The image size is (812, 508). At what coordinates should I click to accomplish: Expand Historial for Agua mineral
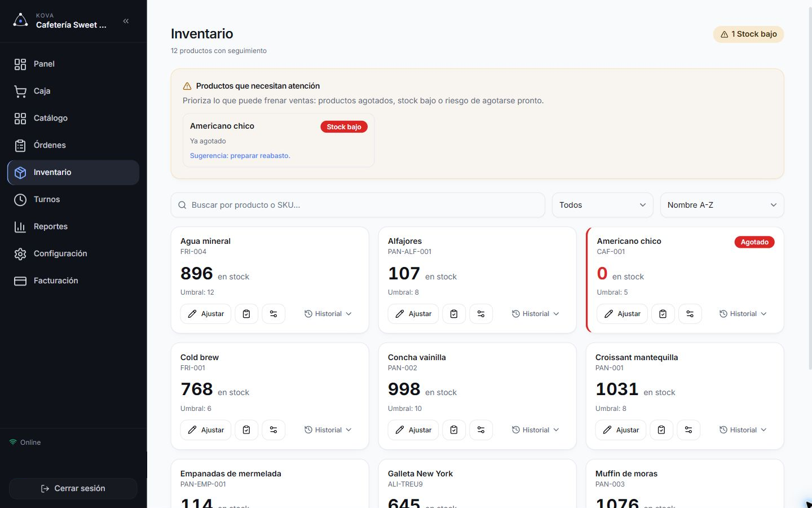pyautogui.click(x=328, y=314)
